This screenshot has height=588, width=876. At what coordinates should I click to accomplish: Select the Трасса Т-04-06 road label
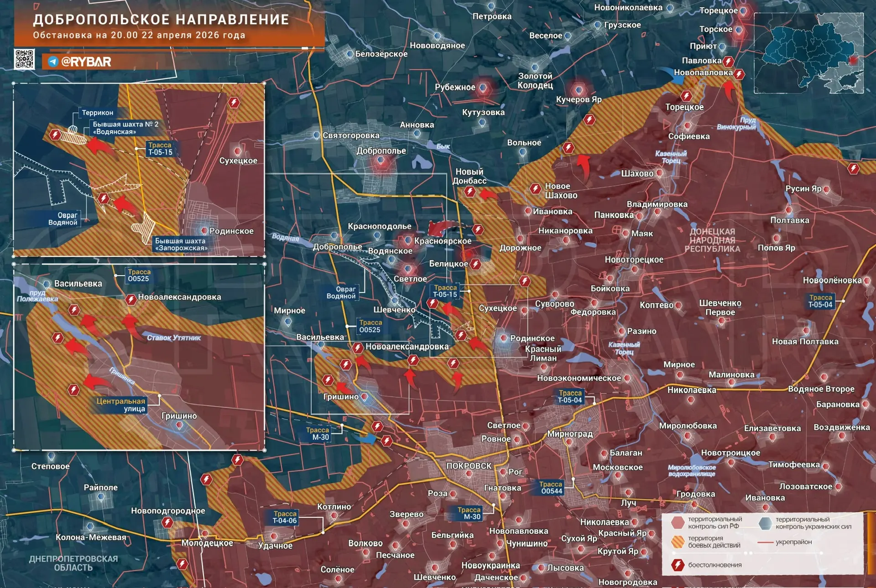pos(285,517)
